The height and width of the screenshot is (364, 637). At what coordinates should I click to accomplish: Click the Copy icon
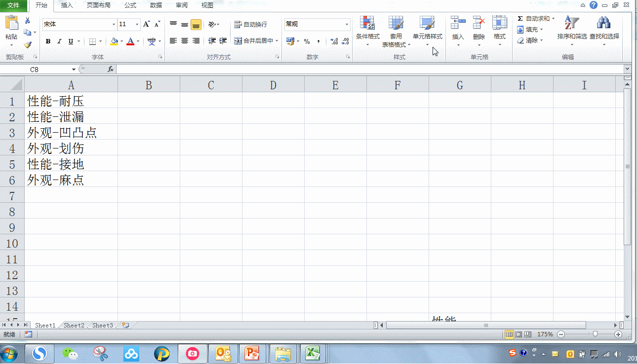click(x=27, y=33)
